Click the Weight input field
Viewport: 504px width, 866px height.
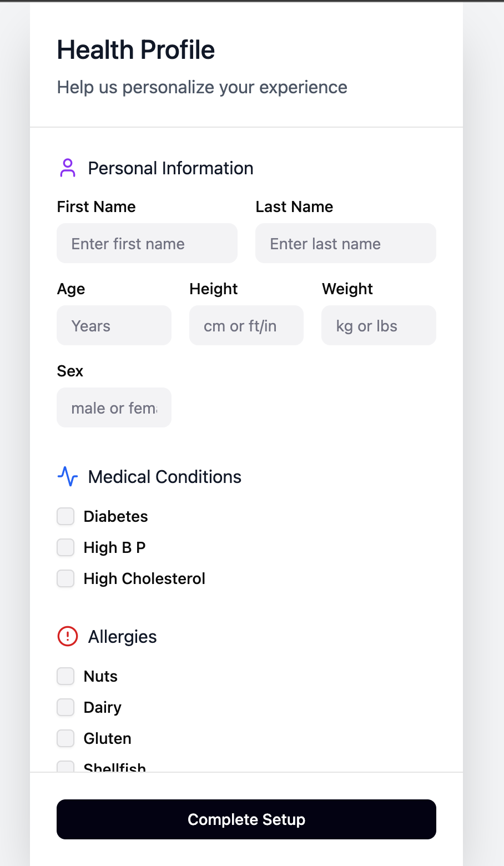pos(379,325)
